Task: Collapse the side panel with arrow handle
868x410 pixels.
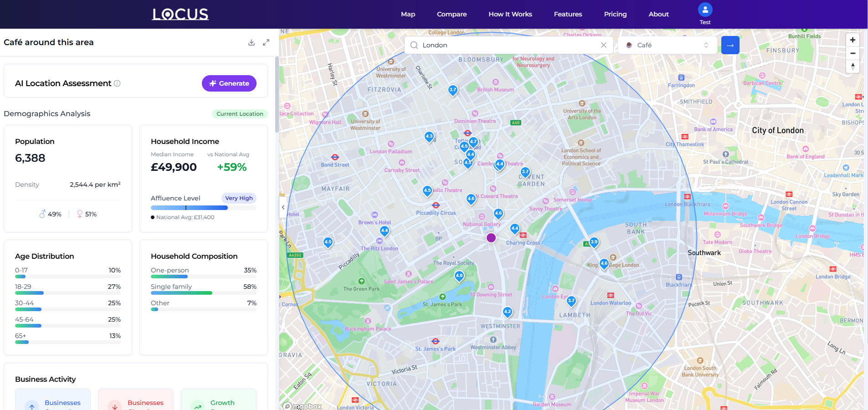Action: click(x=283, y=207)
